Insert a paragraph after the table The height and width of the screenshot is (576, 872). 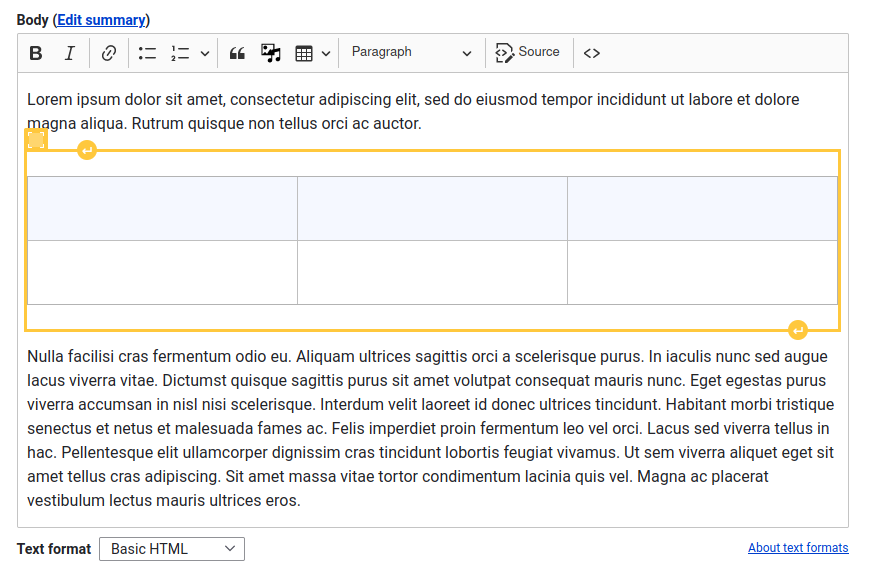(x=798, y=329)
